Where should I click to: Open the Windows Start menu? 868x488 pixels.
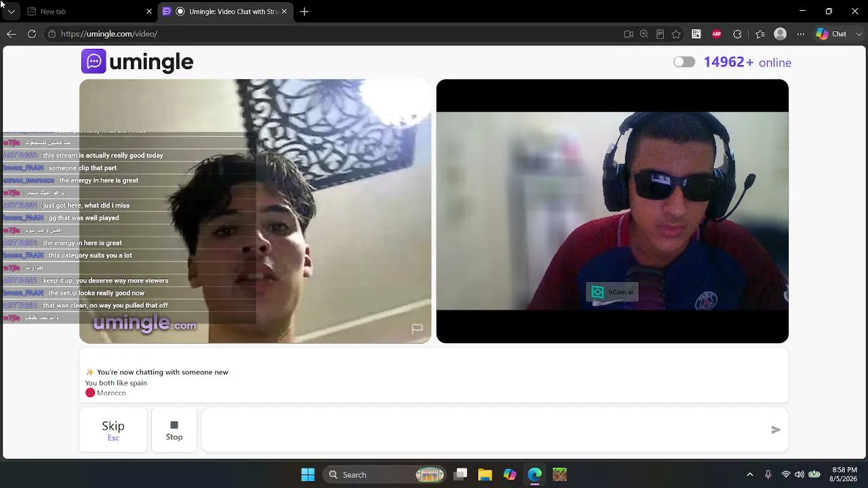pos(308,474)
